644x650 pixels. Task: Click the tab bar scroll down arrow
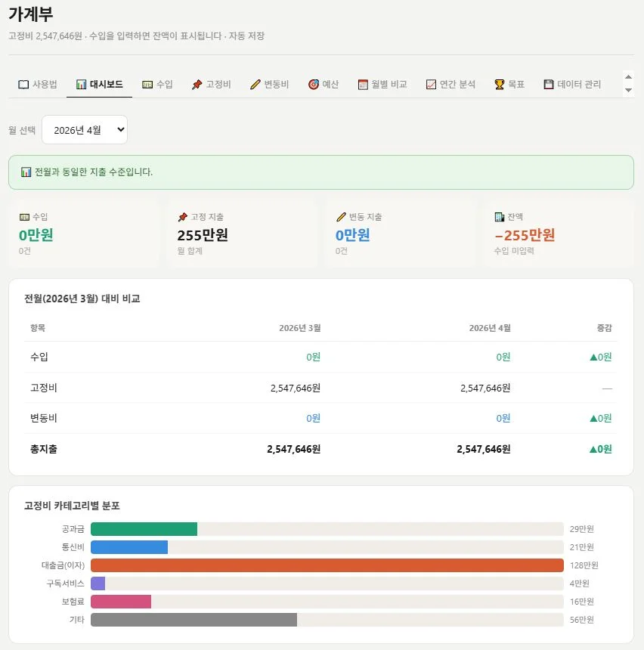628,90
